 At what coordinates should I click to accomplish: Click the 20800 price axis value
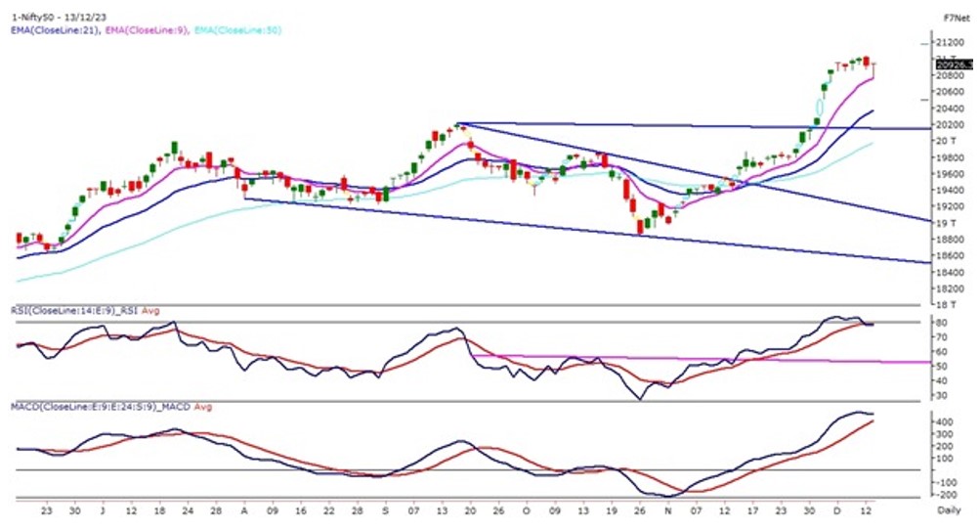point(948,75)
